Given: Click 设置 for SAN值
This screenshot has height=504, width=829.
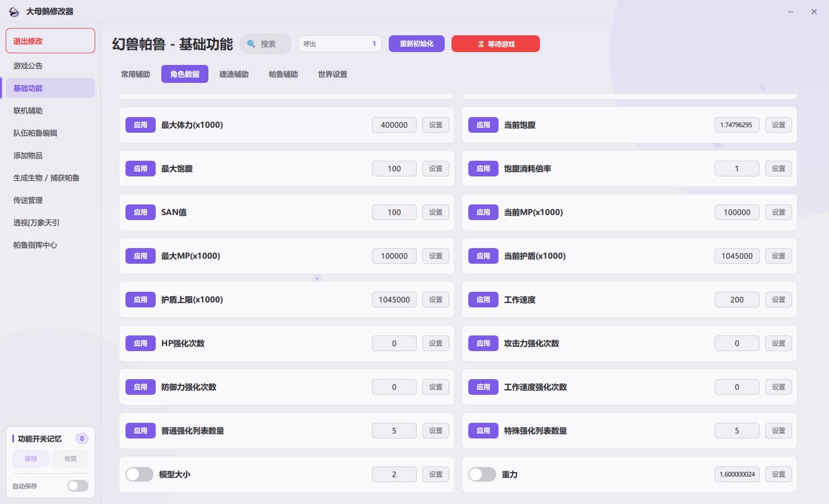Looking at the screenshot, I should pyautogui.click(x=436, y=212).
